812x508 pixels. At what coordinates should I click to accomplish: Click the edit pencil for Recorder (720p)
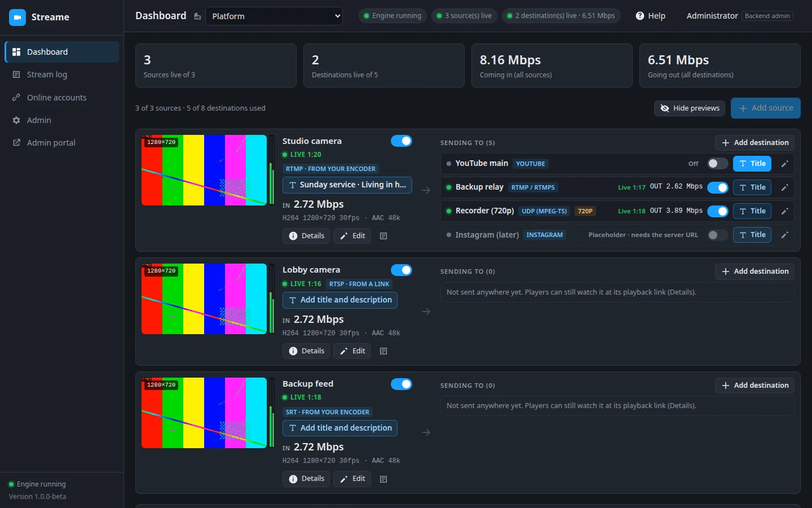point(784,211)
